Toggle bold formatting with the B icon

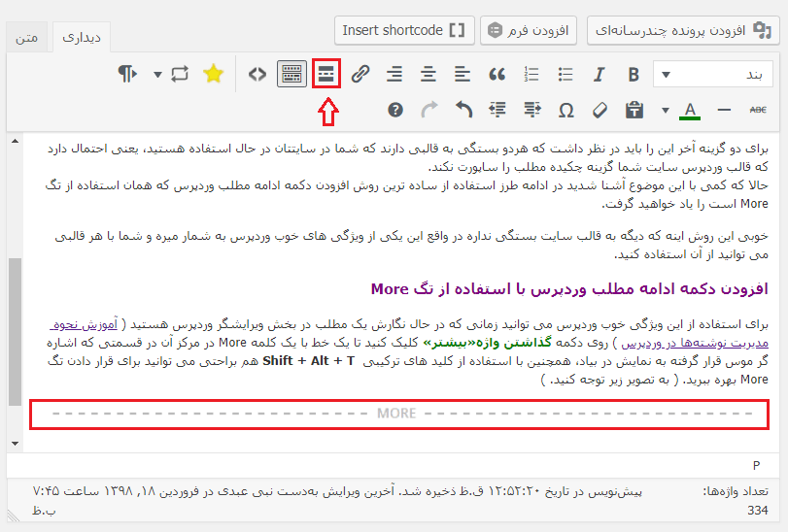point(634,75)
